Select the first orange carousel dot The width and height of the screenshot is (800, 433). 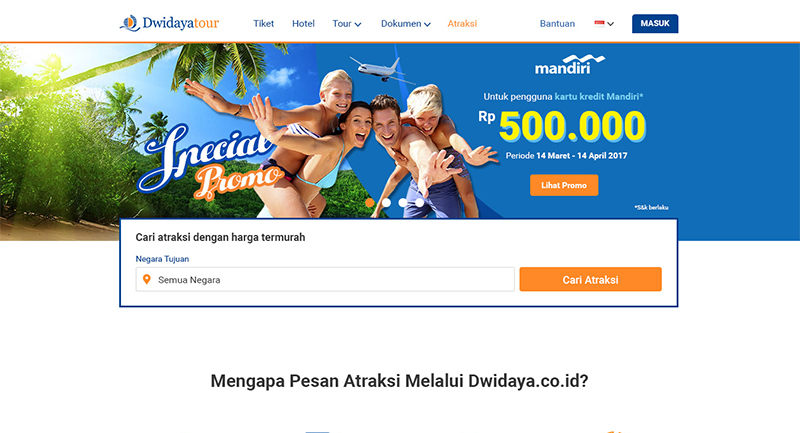tap(370, 202)
